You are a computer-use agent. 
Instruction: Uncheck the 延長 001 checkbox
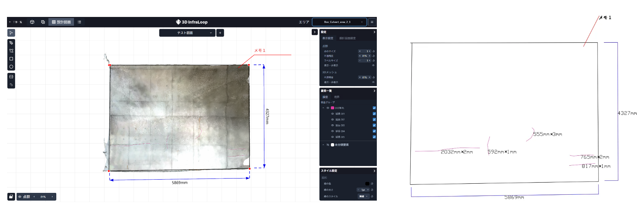click(374, 114)
